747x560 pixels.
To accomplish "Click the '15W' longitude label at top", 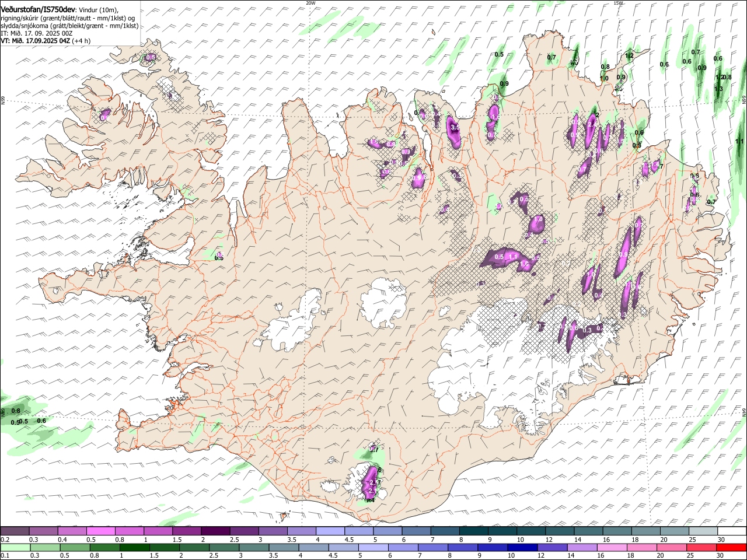I will [x=618, y=2].
